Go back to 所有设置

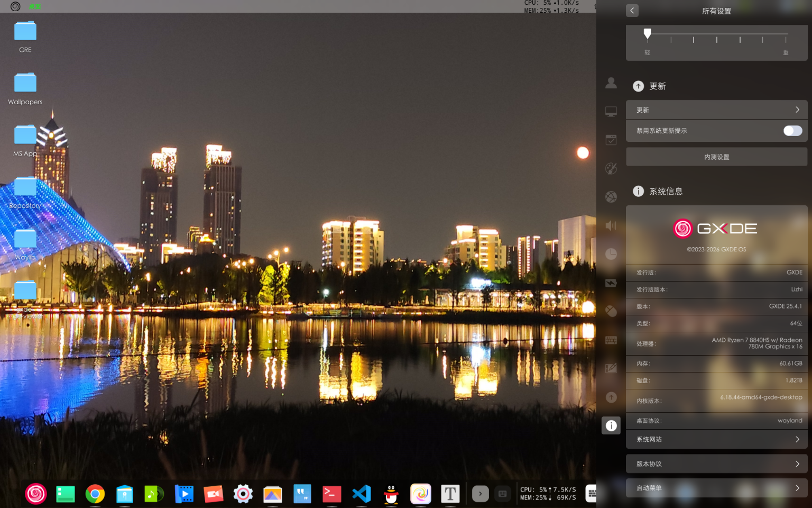coord(632,11)
